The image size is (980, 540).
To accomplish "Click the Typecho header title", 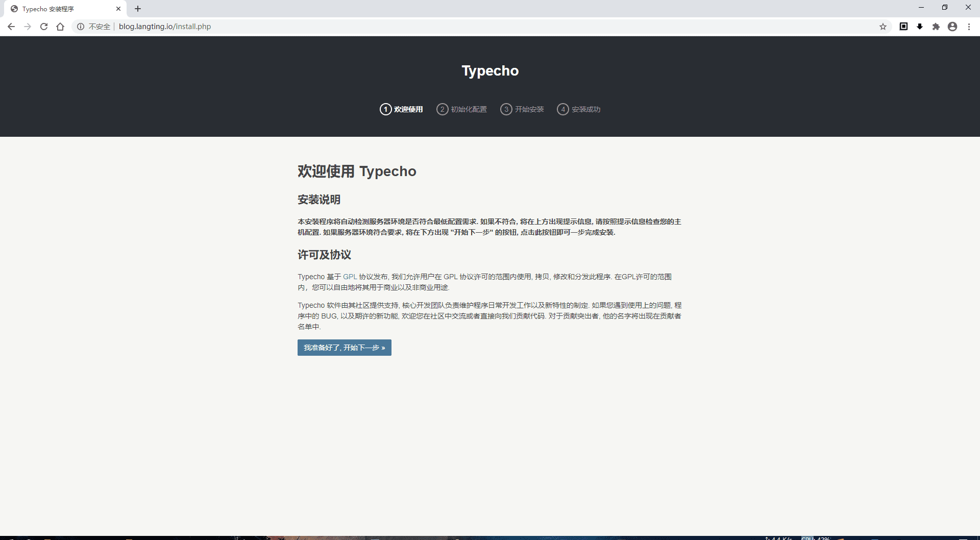I will tap(490, 70).
